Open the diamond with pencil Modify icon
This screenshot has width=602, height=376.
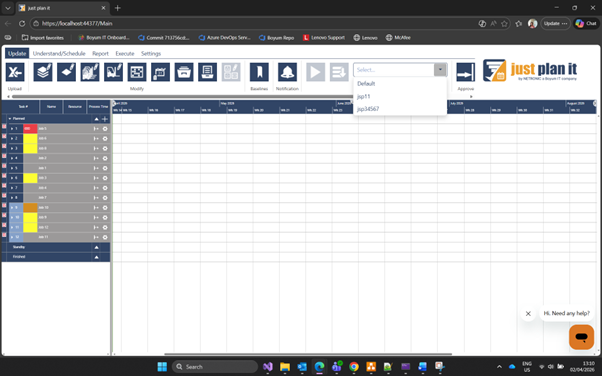(66, 72)
